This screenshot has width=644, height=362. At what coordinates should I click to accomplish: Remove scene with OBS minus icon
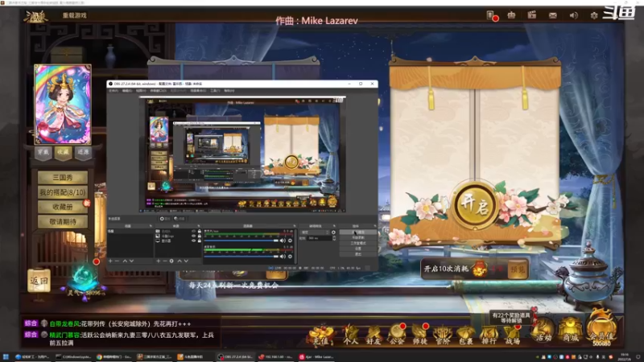[117, 261]
